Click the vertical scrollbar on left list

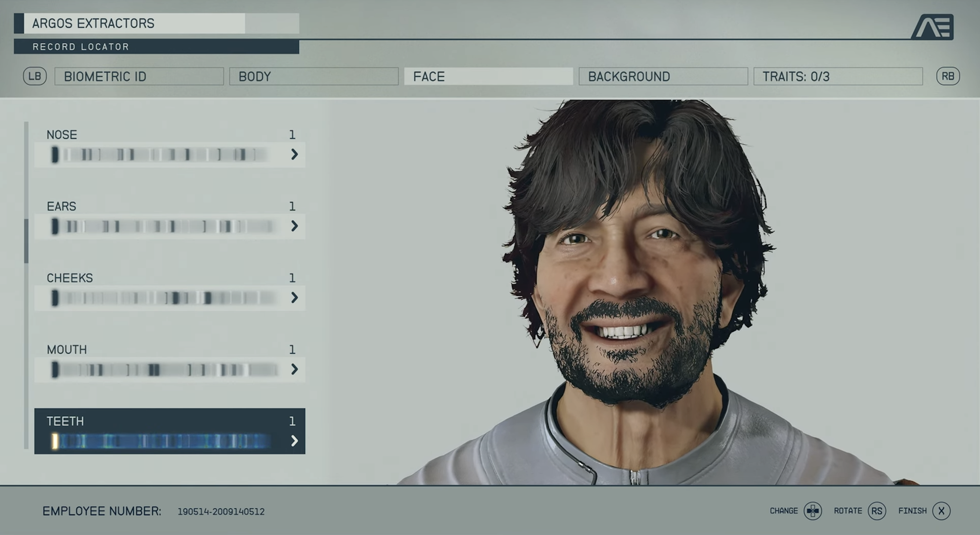click(26, 241)
